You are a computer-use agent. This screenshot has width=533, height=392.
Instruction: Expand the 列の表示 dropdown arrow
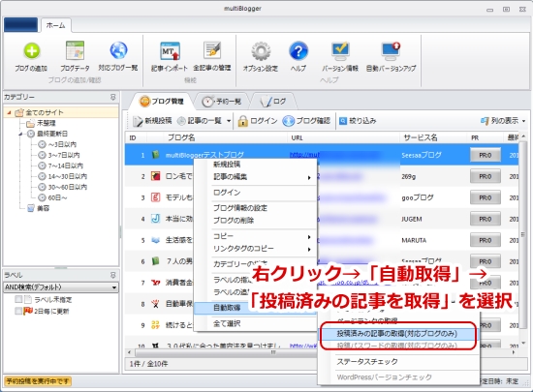coord(524,121)
